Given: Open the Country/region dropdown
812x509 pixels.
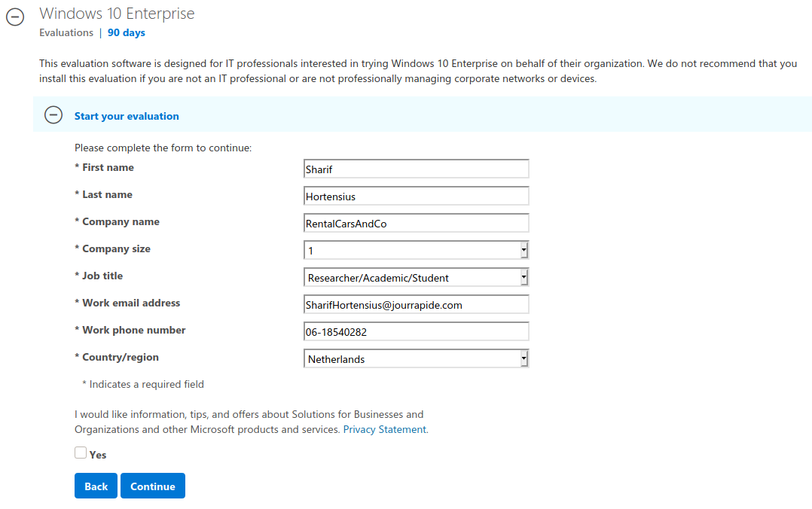Looking at the screenshot, I should click(x=417, y=359).
